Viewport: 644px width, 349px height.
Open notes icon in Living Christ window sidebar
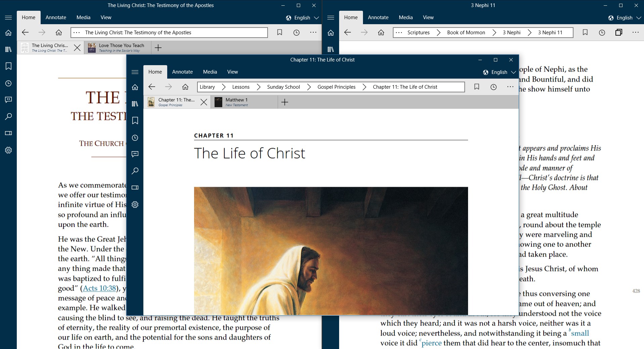[x=8, y=100]
